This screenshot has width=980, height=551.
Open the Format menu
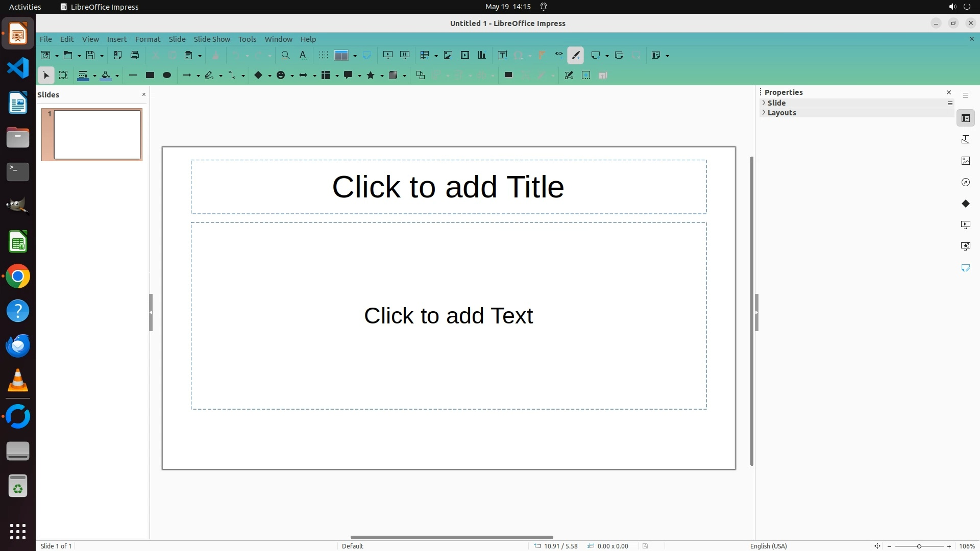click(x=148, y=39)
